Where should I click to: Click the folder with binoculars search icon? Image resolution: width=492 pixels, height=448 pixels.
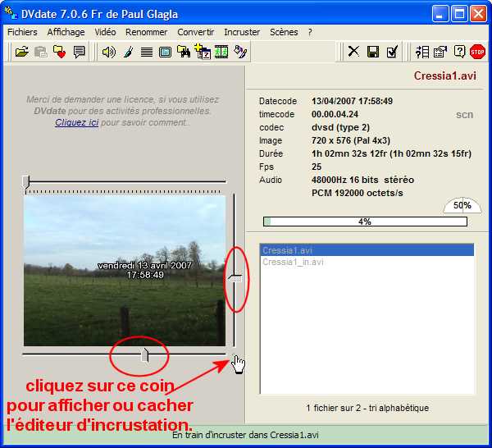pos(184,52)
